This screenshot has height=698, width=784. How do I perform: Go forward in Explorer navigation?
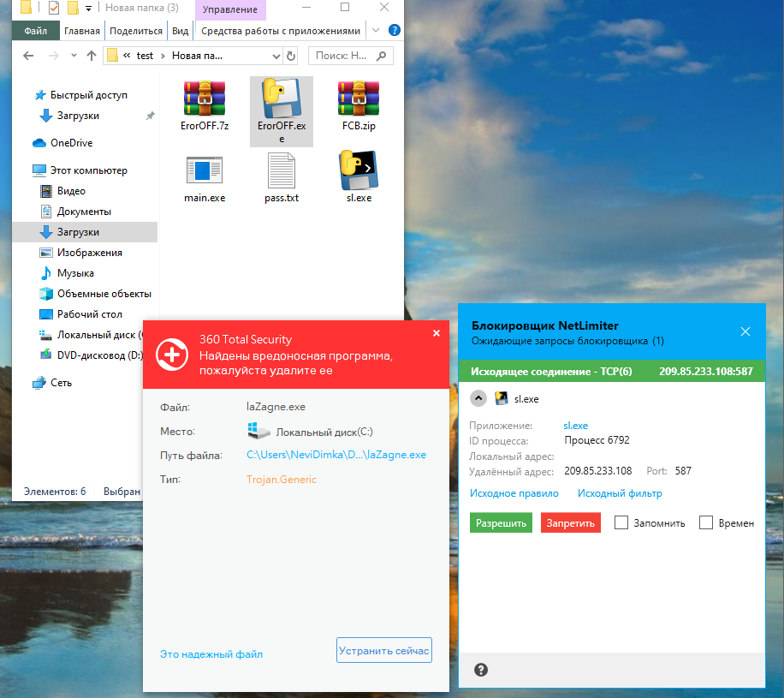click(54, 56)
